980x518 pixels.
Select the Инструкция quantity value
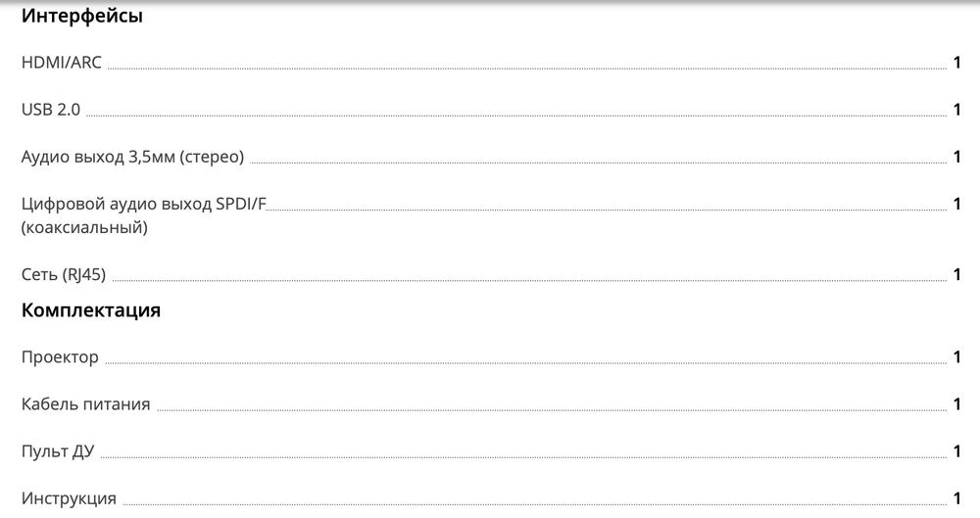click(956, 498)
